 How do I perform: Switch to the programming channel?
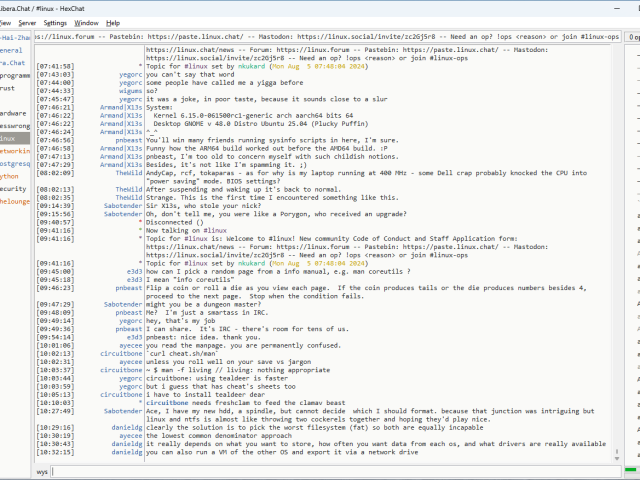click(x=14, y=75)
